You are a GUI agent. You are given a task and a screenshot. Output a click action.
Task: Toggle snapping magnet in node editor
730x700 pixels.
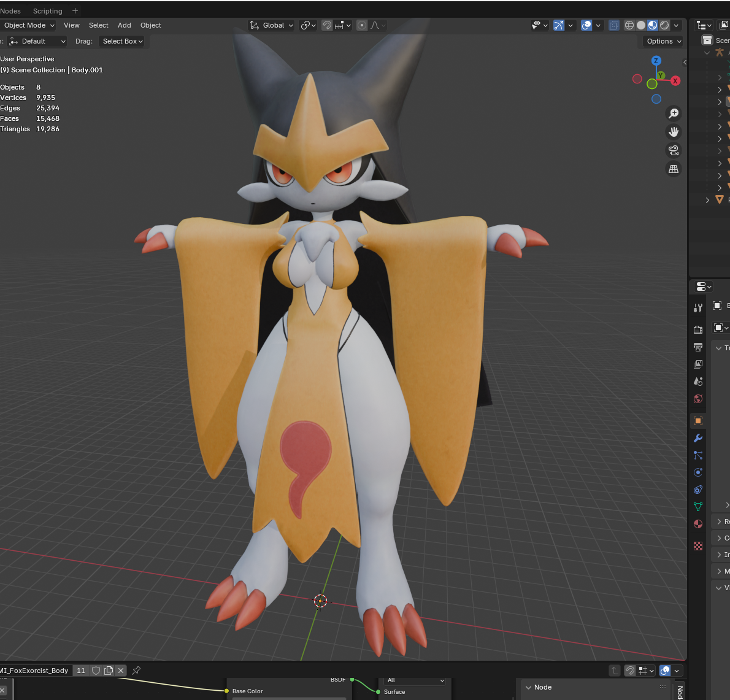coord(630,671)
